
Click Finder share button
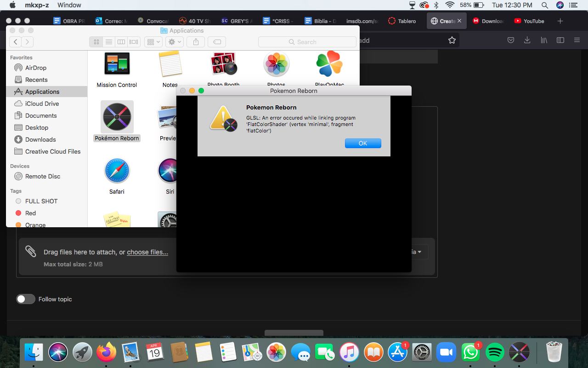196,42
